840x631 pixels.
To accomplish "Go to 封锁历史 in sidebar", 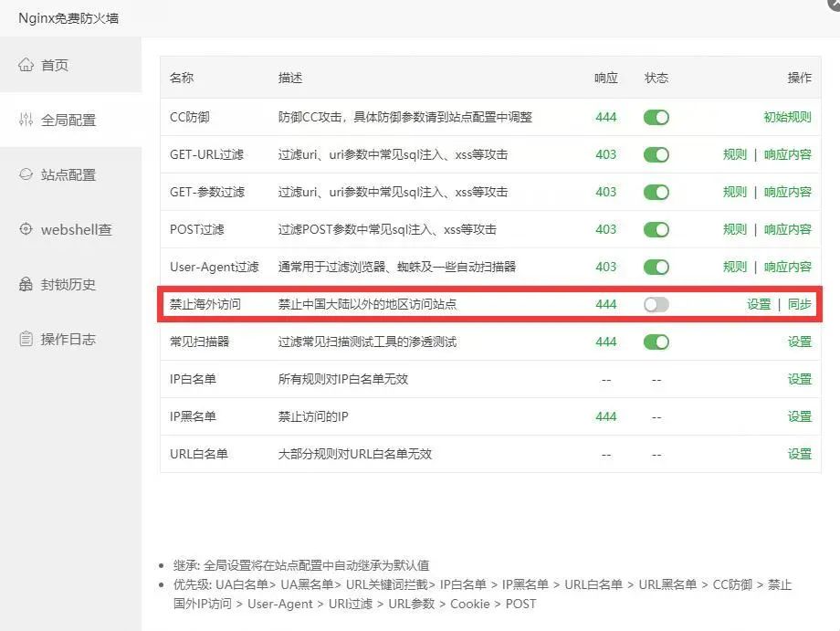I will tap(70, 284).
